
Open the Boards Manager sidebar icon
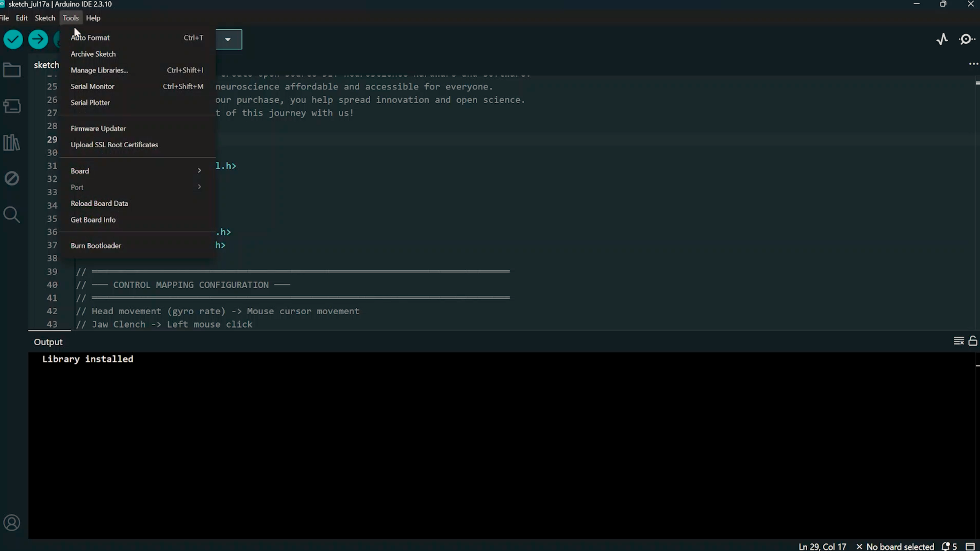tap(12, 106)
